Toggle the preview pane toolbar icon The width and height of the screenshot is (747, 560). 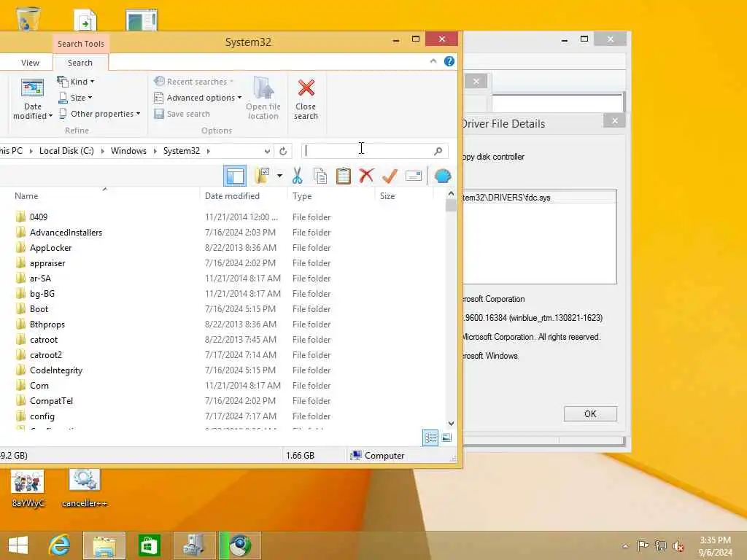tap(235, 176)
